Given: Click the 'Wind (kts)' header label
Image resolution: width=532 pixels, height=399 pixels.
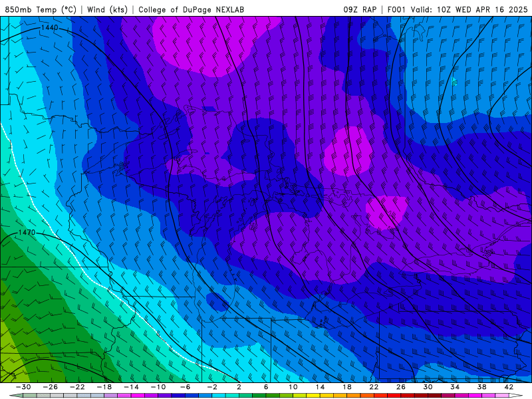Looking at the screenshot, I should point(107,9).
